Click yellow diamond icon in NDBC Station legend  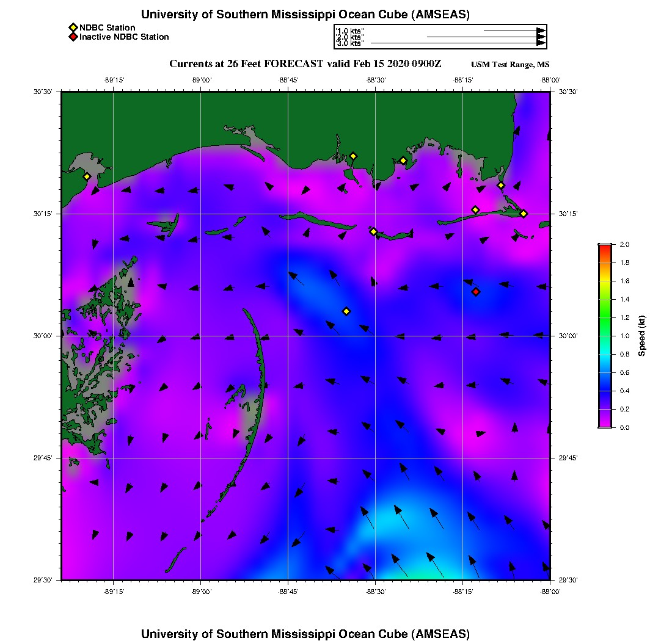[x=73, y=27]
